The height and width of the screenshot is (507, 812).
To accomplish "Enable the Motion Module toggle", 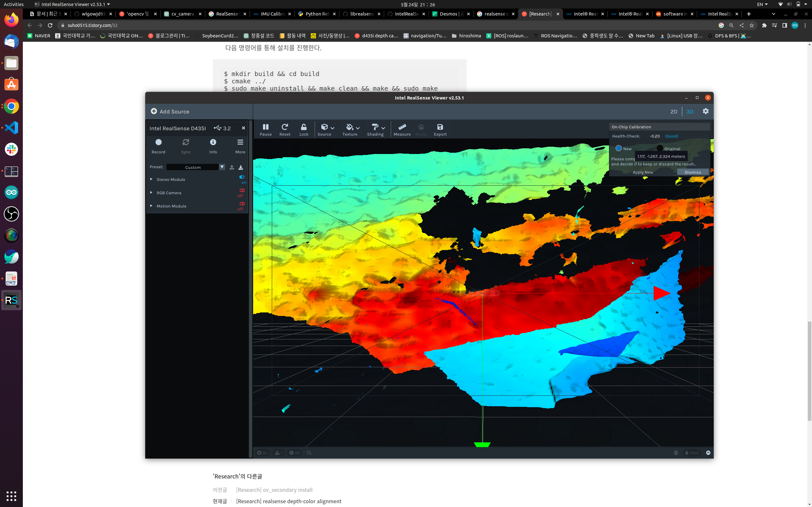I will click(x=242, y=204).
